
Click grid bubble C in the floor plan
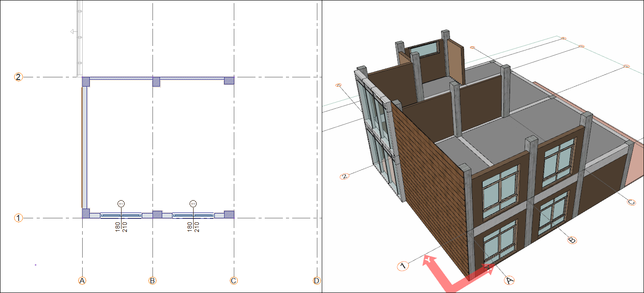tap(233, 281)
